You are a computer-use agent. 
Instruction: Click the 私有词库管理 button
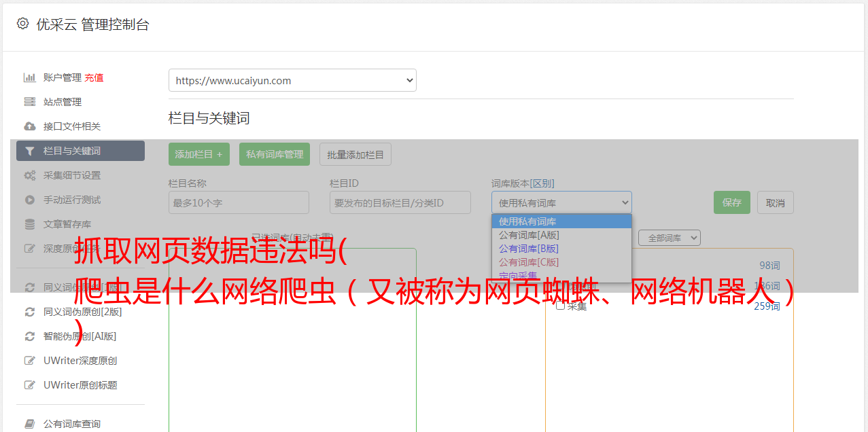point(275,154)
